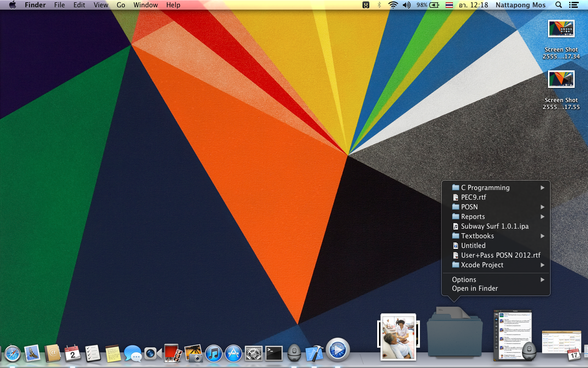
Task: Open the PEC9.rtf file entry
Action: point(473,197)
